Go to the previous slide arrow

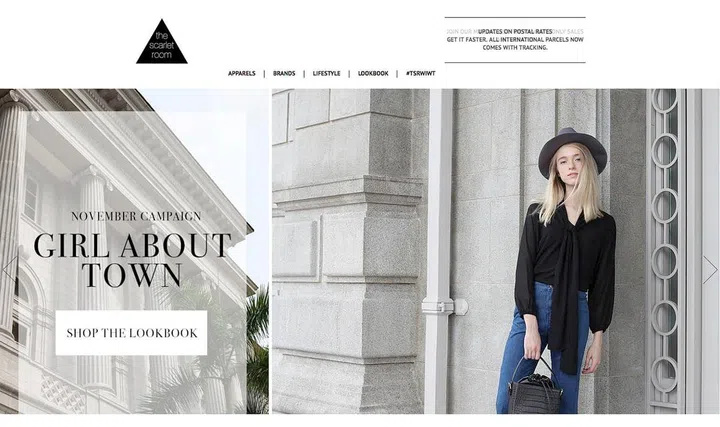click(x=10, y=269)
